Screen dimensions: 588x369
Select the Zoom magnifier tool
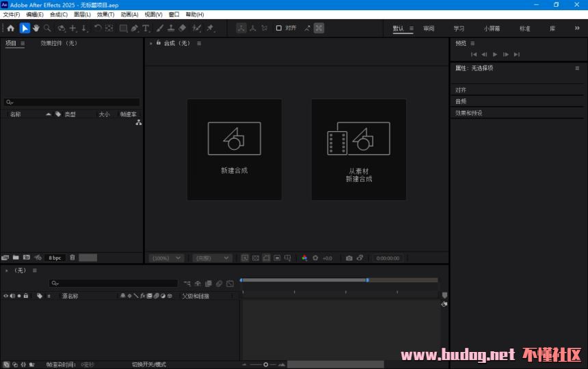[x=47, y=28]
